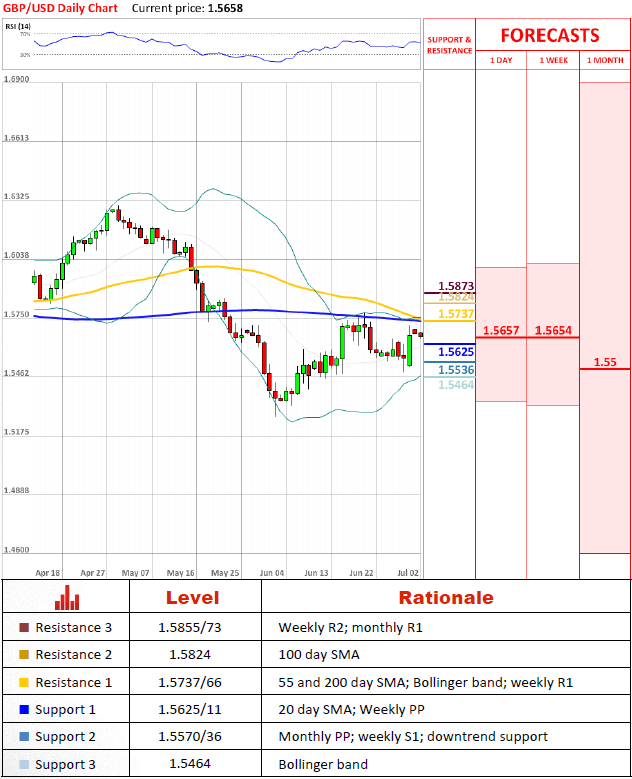Select the 1 MONTH forecast column header
Screen dimensions: 632x779
pos(605,60)
